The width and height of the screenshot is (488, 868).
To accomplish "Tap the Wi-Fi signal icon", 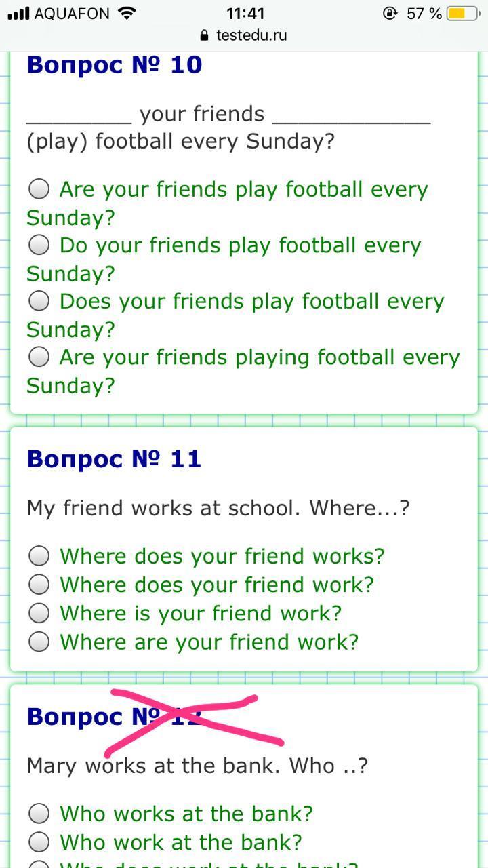I will point(125,13).
